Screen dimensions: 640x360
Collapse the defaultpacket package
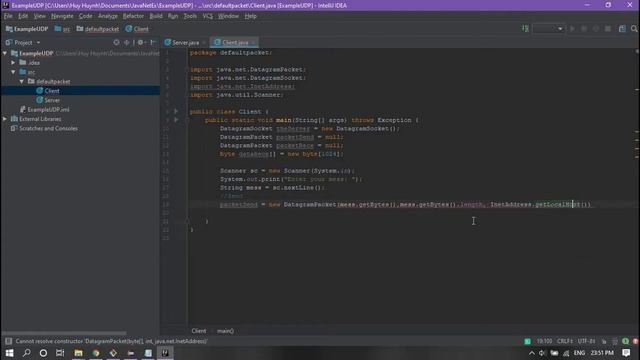(x=22, y=81)
